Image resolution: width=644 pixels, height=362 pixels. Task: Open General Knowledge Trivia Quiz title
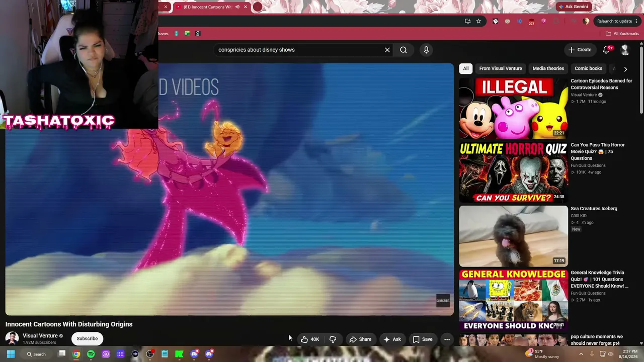point(599,280)
